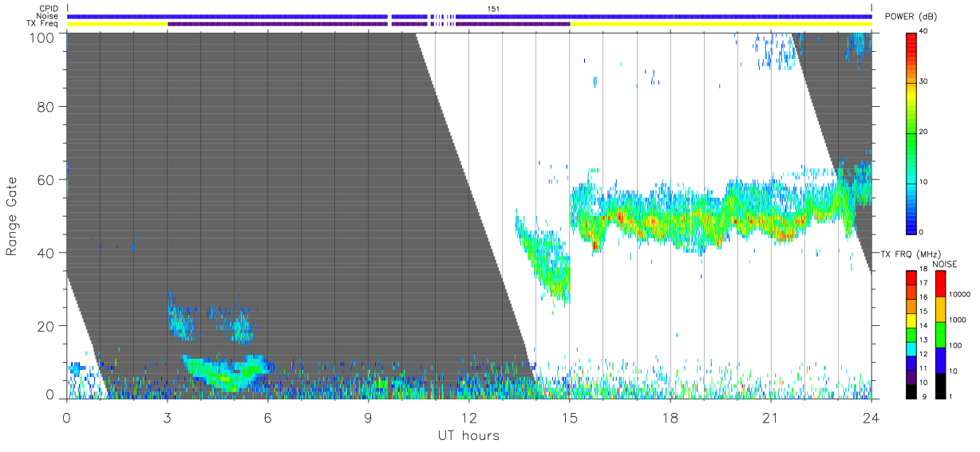
Task: Click the 12 tick on the UT hours axis
Action: click(x=468, y=417)
